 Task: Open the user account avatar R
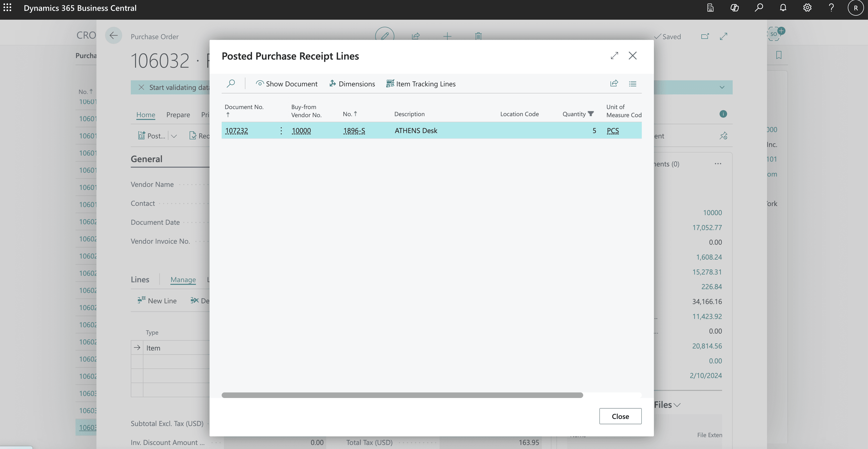pyautogui.click(x=856, y=8)
